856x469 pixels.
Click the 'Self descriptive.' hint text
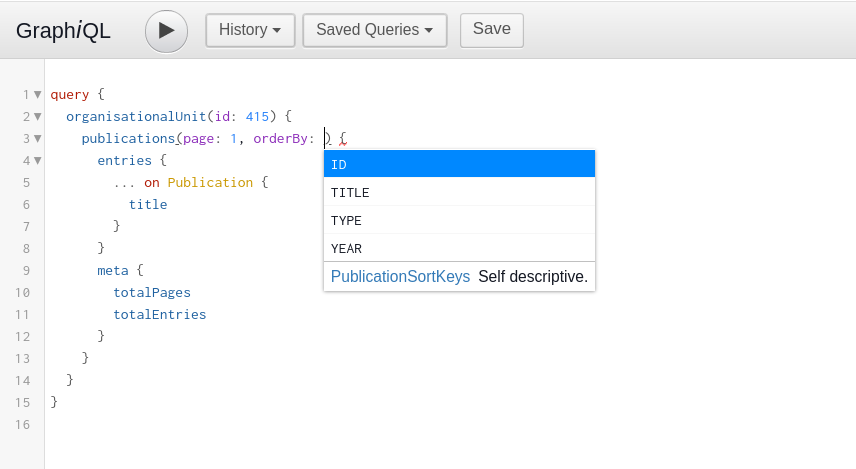(x=533, y=276)
